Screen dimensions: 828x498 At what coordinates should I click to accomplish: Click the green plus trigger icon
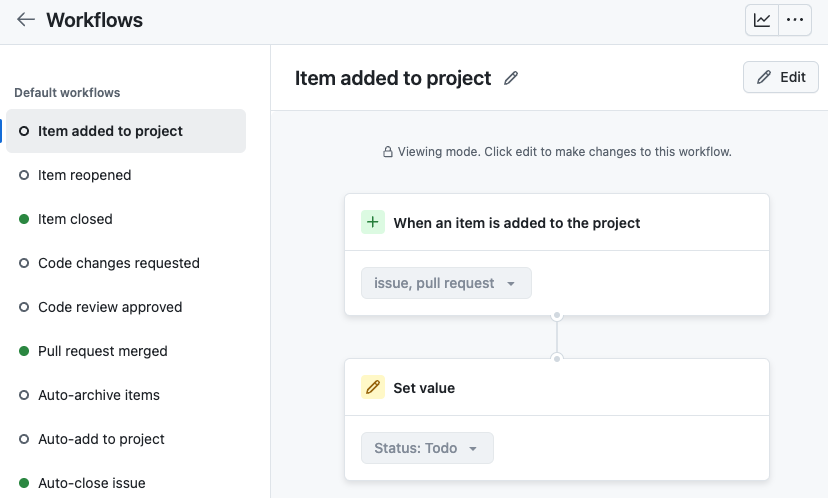coord(373,222)
